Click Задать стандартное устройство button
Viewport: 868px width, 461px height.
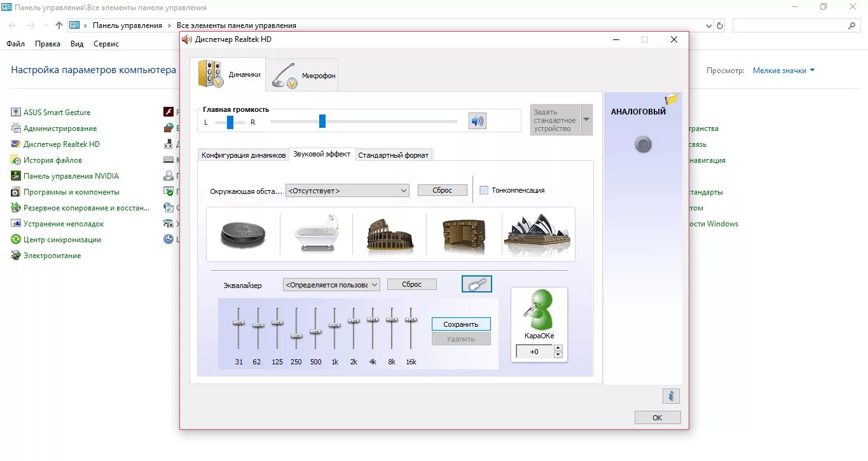pyautogui.click(x=555, y=120)
